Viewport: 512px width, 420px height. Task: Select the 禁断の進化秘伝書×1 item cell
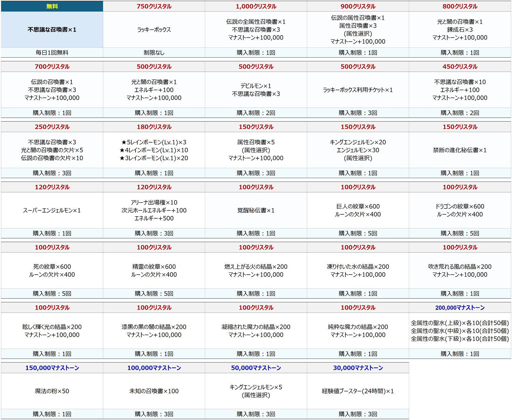point(460,150)
